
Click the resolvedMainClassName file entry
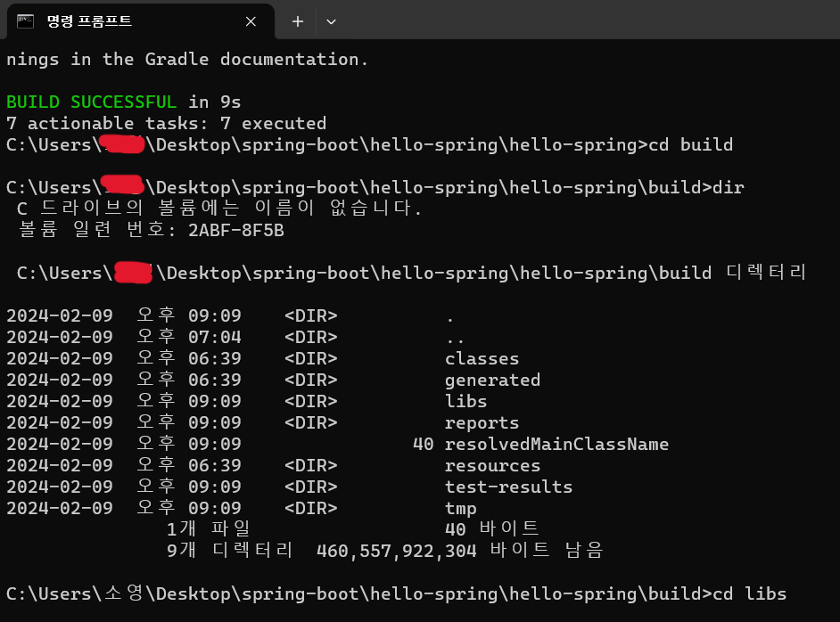point(531,444)
